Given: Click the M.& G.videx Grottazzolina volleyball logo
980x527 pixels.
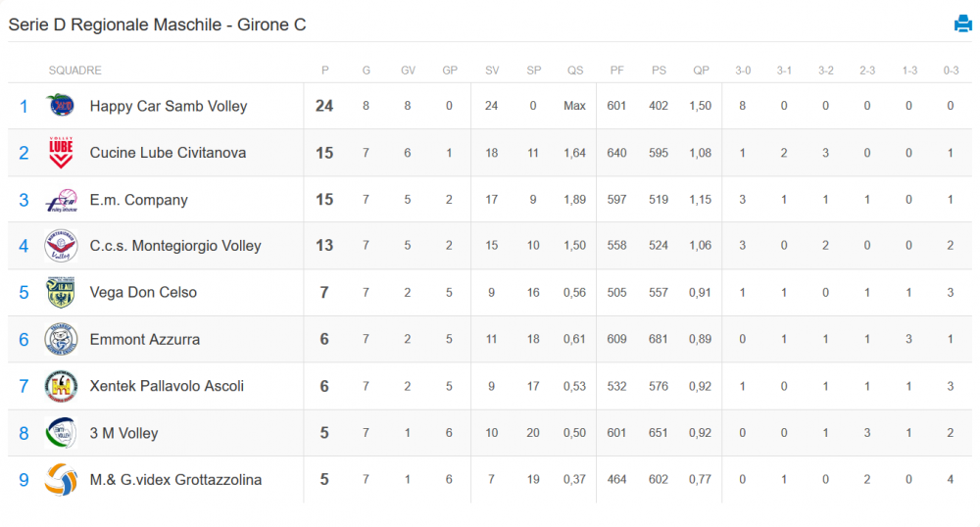Looking at the screenshot, I should [61, 480].
